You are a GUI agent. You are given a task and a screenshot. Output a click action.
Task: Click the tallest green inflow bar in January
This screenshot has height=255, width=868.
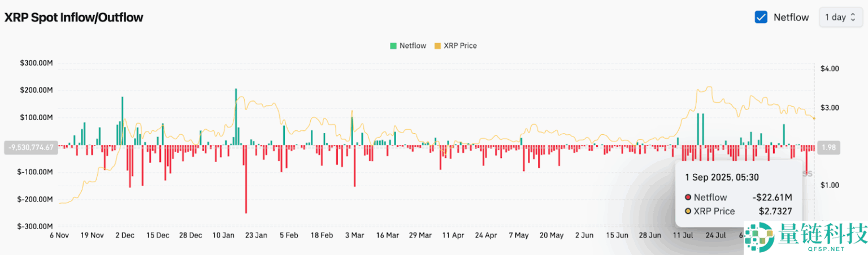pyautogui.click(x=236, y=116)
